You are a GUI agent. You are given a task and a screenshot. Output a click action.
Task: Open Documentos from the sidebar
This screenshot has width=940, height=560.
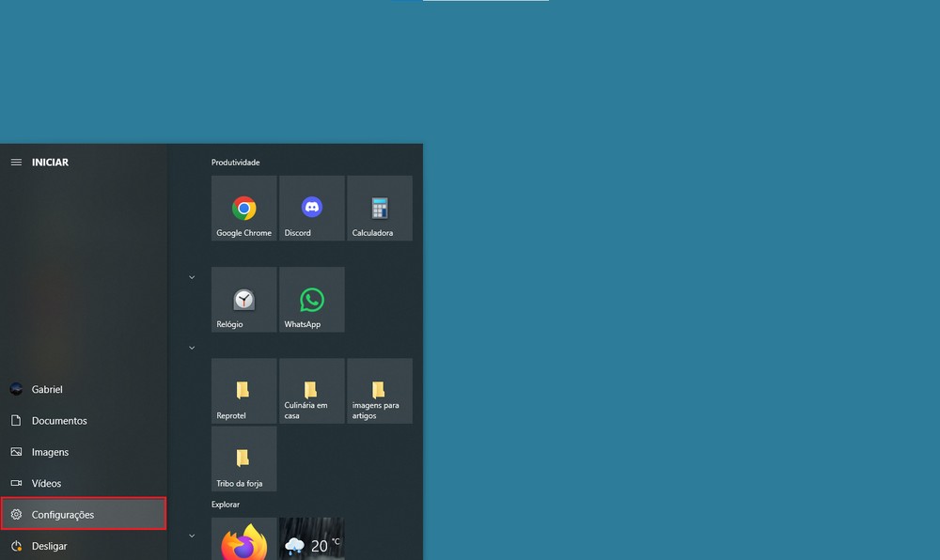tap(56, 420)
